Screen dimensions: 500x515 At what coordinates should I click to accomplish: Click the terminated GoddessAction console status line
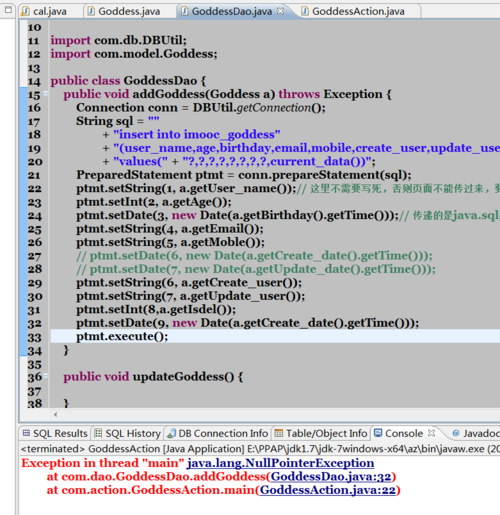[260, 449]
